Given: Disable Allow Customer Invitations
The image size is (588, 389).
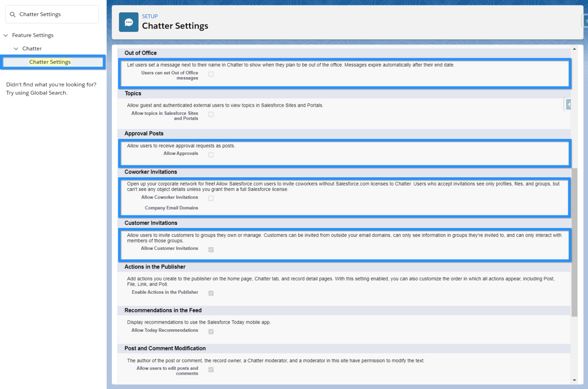Looking at the screenshot, I should coord(211,249).
